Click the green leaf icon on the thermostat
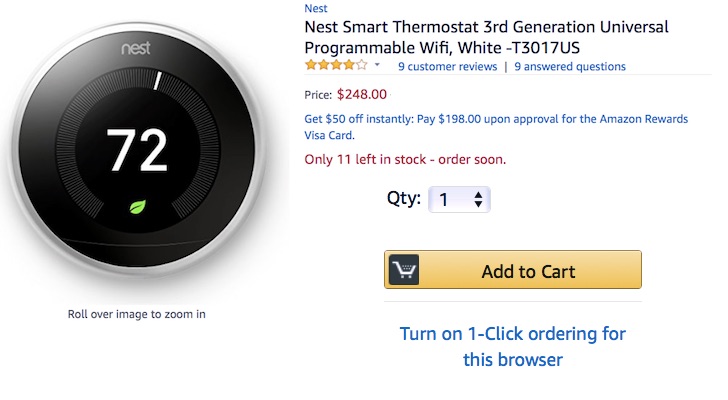Screen dimensions: 728x400 tap(137, 208)
